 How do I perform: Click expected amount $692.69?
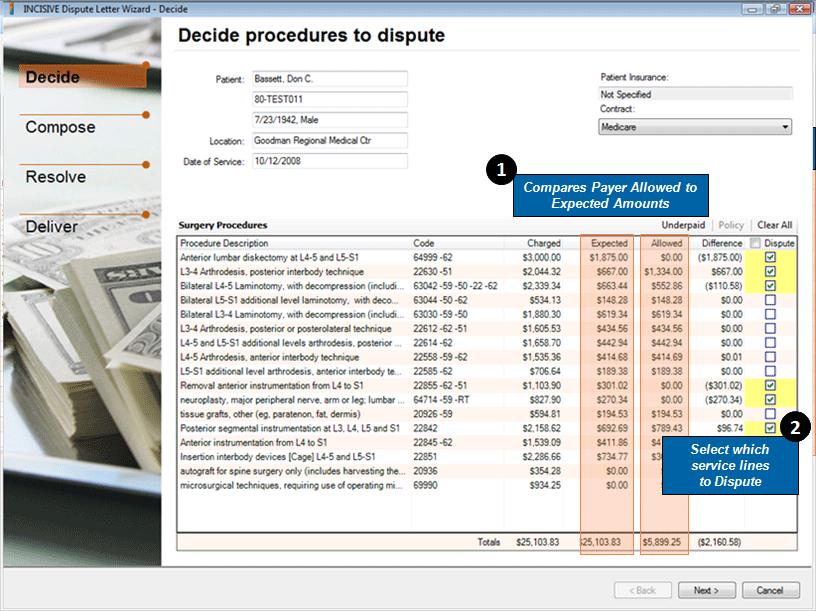pos(612,428)
